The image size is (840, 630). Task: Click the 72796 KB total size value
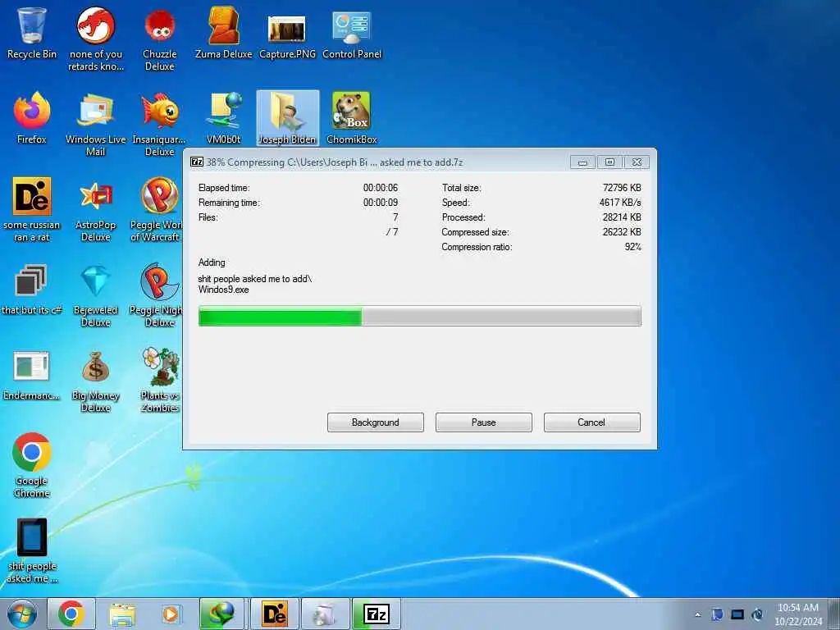[622, 188]
